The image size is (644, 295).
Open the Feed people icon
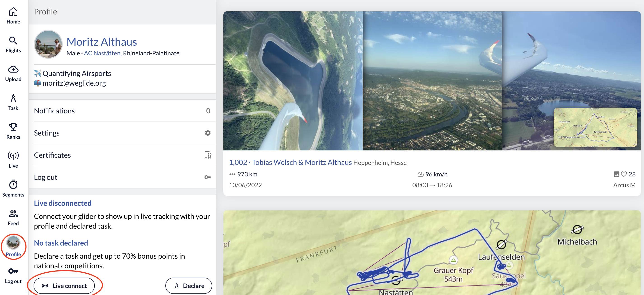click(x=13, y=213)
